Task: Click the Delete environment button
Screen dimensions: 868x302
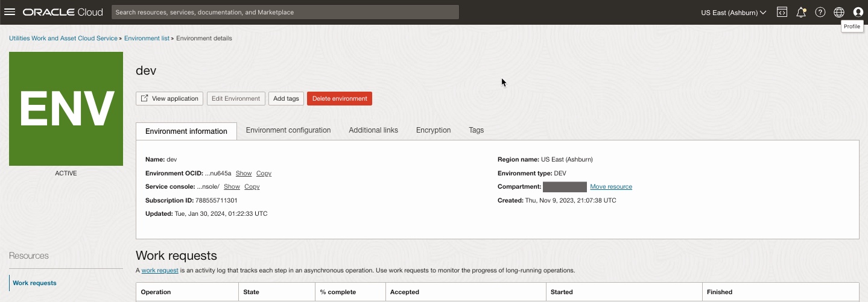Action: [x=340, y=98]
